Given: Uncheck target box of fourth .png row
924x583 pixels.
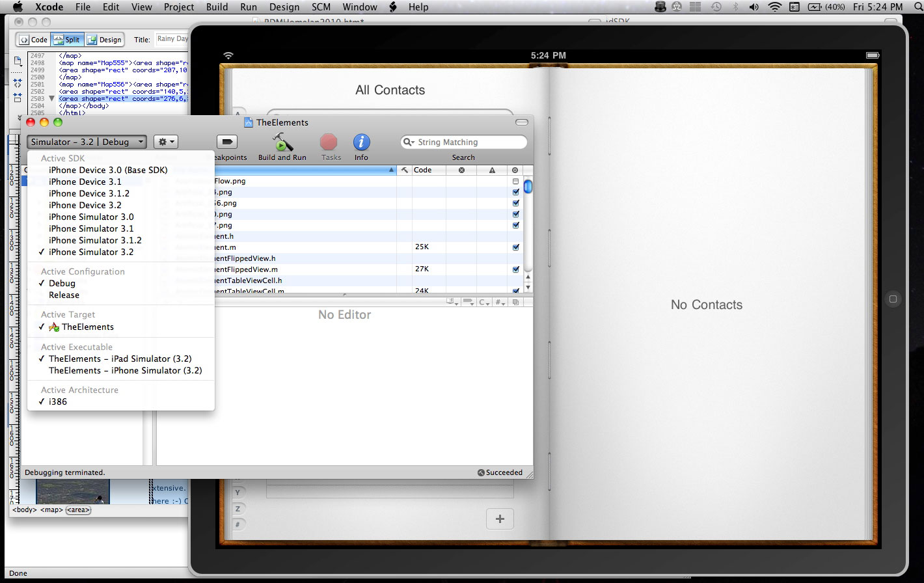Looking at the screenshot, I should tap(516, 214).
